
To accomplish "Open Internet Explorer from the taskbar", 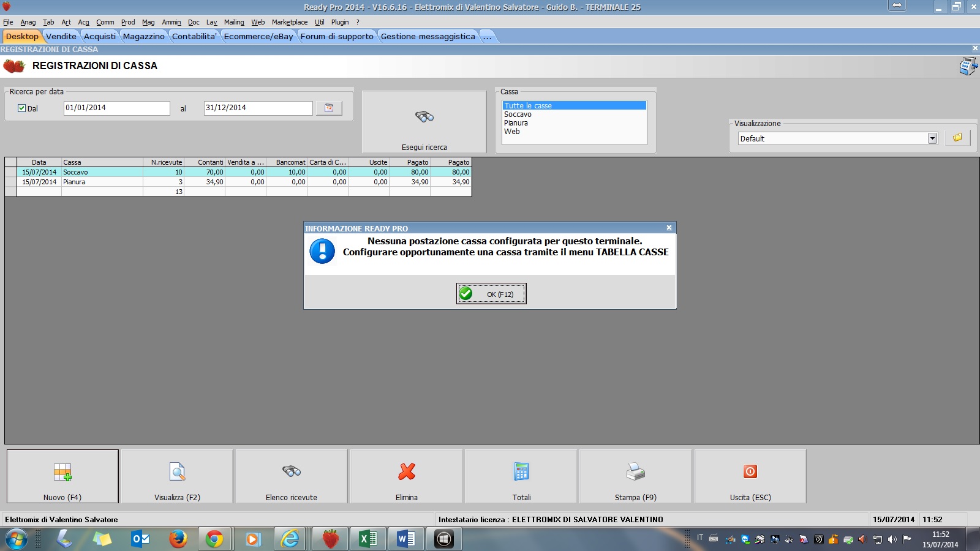I will click(290, 539).
